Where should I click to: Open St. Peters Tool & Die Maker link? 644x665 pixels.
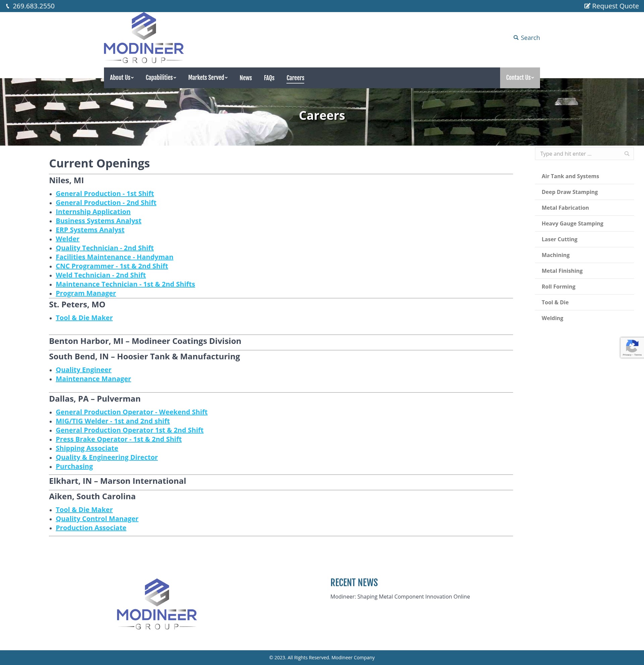point(84,318)
